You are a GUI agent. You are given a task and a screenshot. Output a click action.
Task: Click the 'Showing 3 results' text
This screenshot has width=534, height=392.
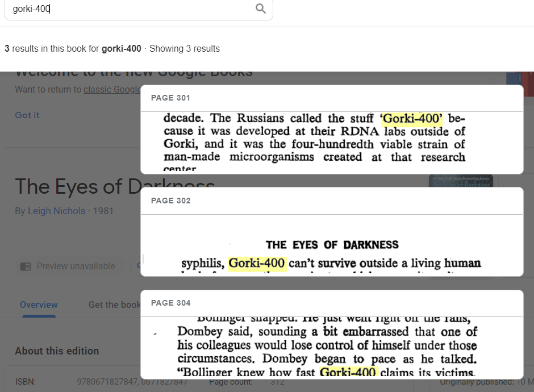(x=185, y=49)
